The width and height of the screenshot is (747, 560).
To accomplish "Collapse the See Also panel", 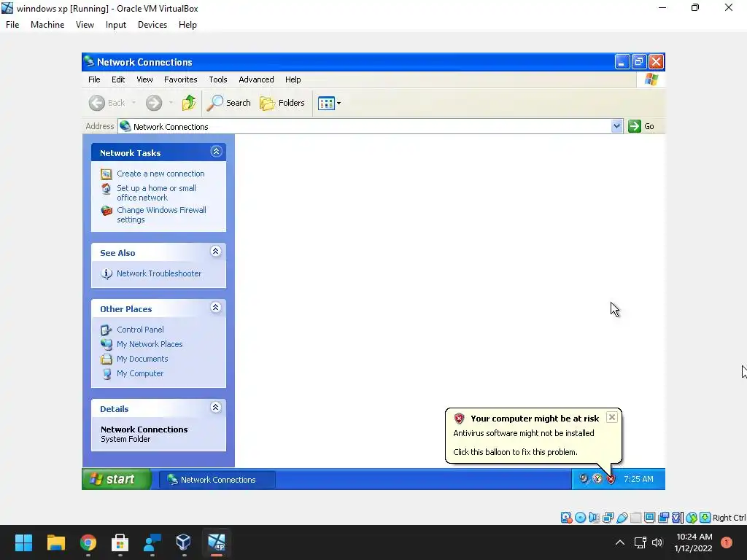I will tap(216, 252).
